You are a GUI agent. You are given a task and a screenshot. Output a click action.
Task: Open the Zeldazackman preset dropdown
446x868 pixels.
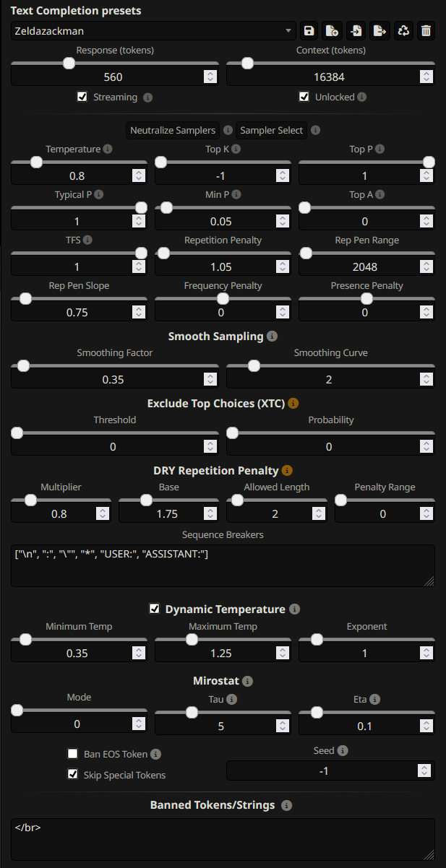pos(153,30)
